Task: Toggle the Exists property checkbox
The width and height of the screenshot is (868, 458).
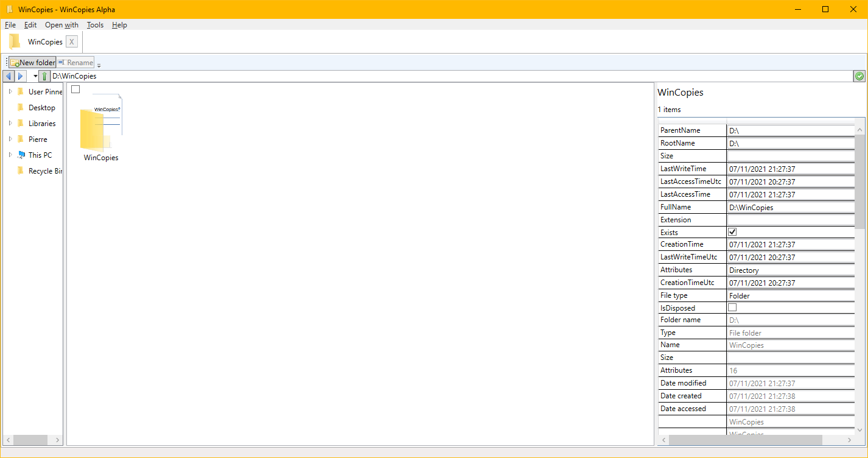Action: 732,232
